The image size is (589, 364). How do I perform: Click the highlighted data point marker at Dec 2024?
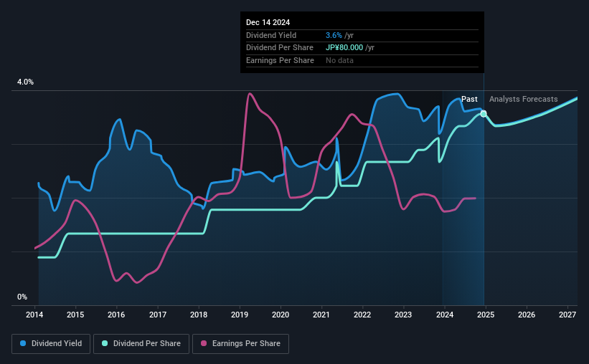coord(484,114)
